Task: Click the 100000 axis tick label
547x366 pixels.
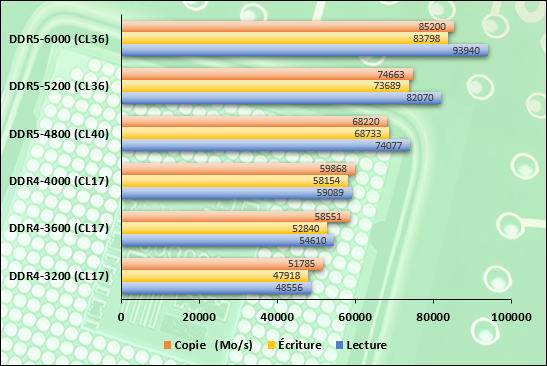Action: pos(511,317)
